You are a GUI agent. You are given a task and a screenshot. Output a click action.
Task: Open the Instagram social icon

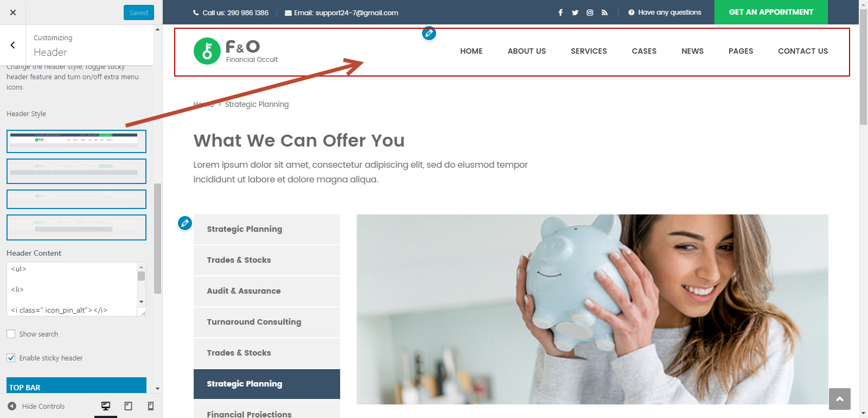[x=590, y=12]
